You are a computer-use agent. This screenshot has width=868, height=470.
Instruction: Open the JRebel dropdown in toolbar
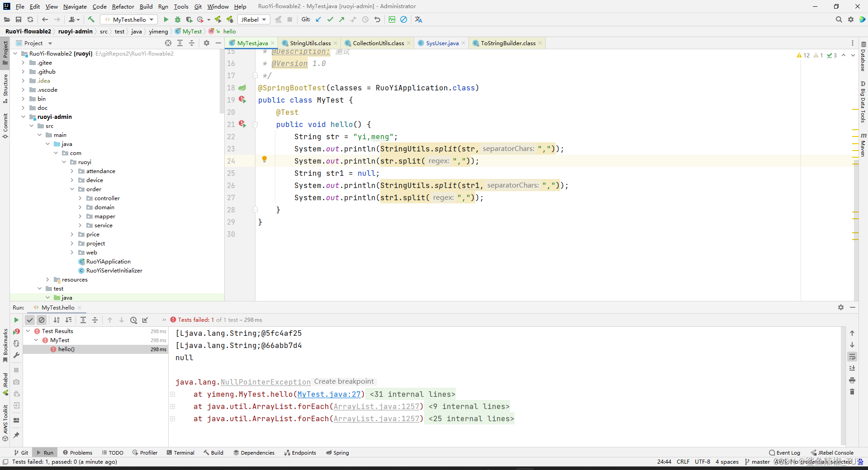[x=253, y=19]
